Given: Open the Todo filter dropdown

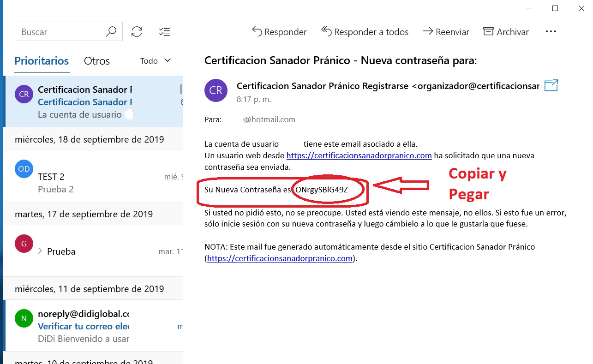Looking at the screenshot, I should [156, 61].
